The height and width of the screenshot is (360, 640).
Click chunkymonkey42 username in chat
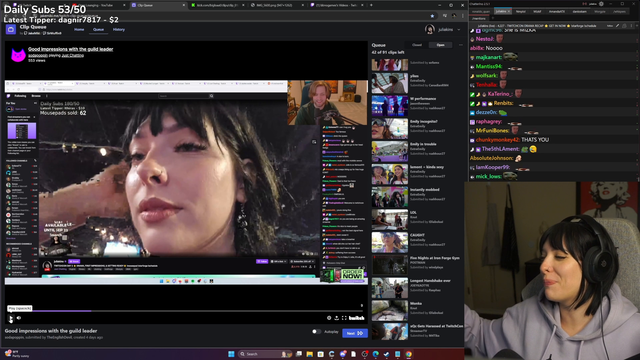point(497,140)
